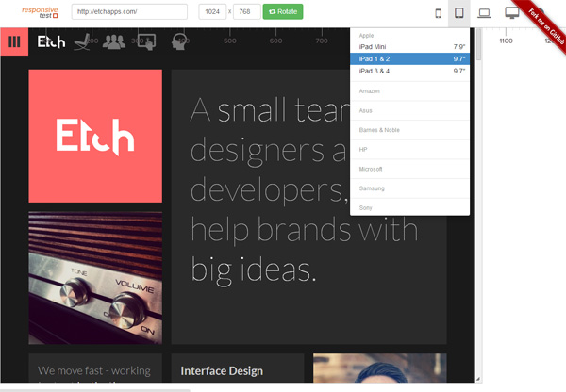
Task: Click the width field showing 1024
Action: pyautogui.click(x=212, y=11)
